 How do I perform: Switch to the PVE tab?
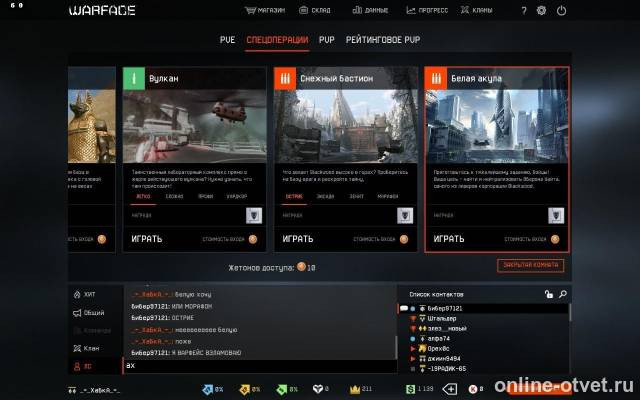point(227,40)
